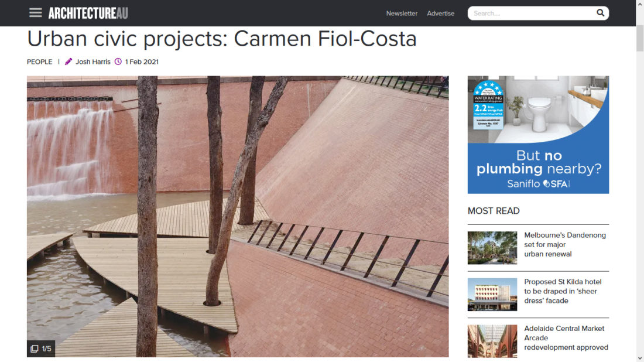This screenshot has height=362, width=644.
Task: Open the hamburger navigation menu
Action: pyautogui.click(x=35, y=13)
